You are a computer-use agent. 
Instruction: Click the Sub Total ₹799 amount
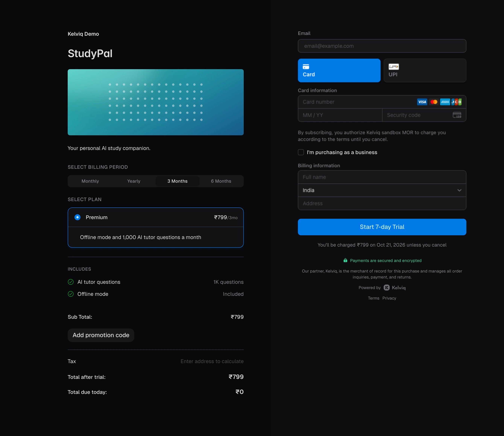[x=237, y=317]
